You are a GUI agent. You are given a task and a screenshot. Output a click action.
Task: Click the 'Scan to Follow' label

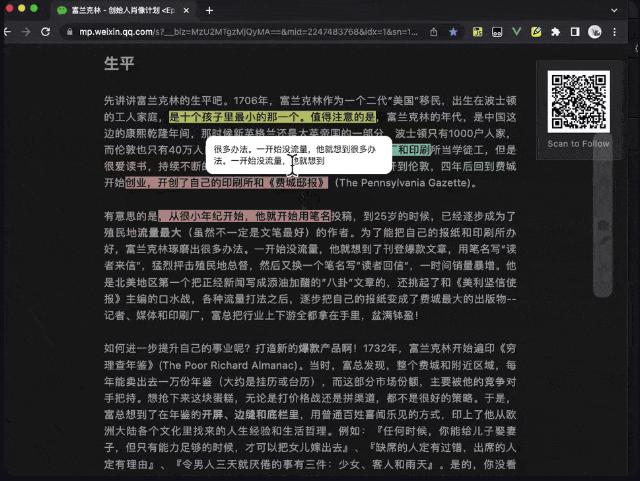coord(578,144)
